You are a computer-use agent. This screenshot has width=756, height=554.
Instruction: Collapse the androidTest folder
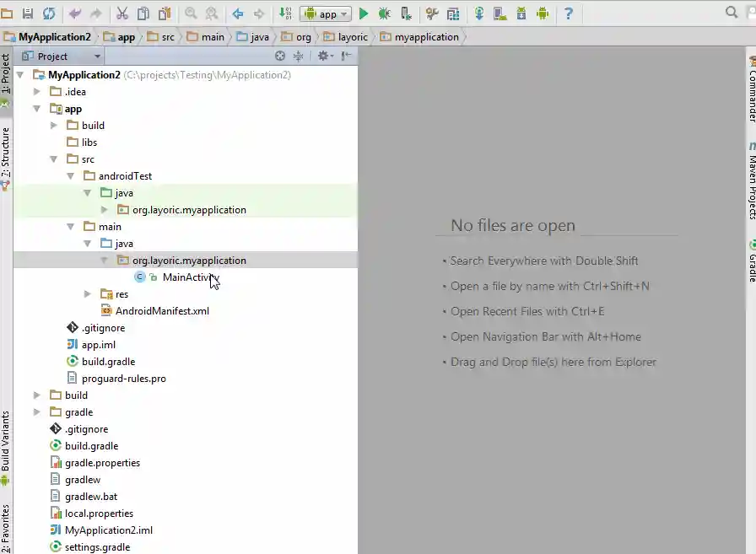(72, 176)
